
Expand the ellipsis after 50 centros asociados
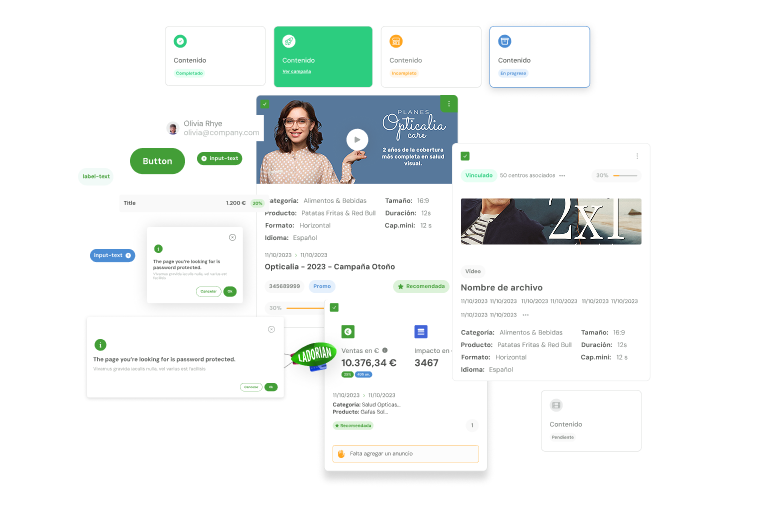[x=562, y=175]
